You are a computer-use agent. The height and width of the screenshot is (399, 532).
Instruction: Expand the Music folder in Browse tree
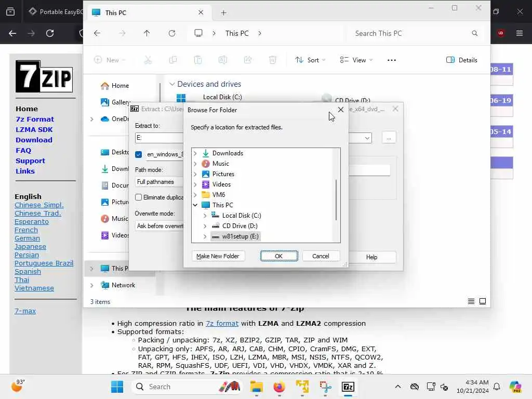(195, 164)
